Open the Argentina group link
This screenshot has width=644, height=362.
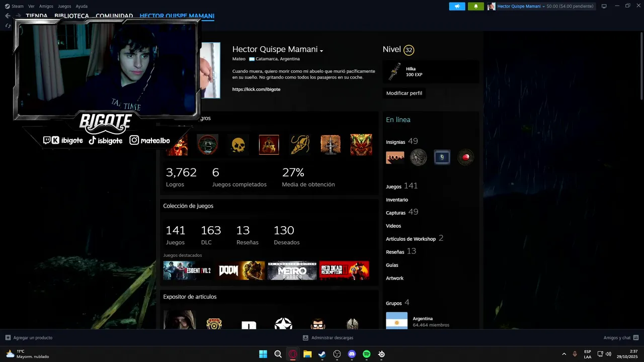click(x=423, y=318)
